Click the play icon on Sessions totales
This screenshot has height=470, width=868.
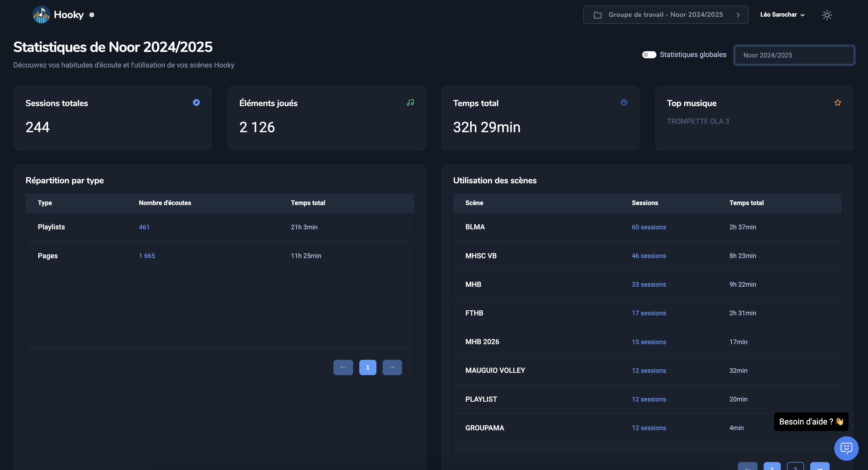(x=196, y=103)
